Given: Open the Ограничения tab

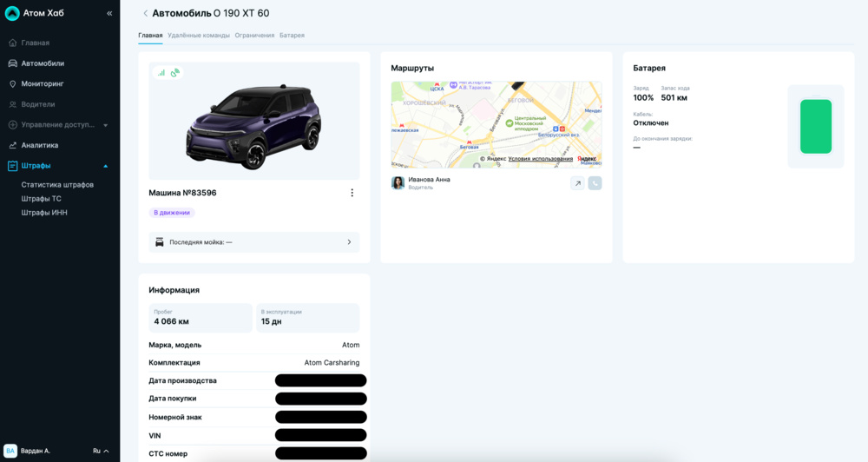Looking at the screenshot, I should coord(254,36).
